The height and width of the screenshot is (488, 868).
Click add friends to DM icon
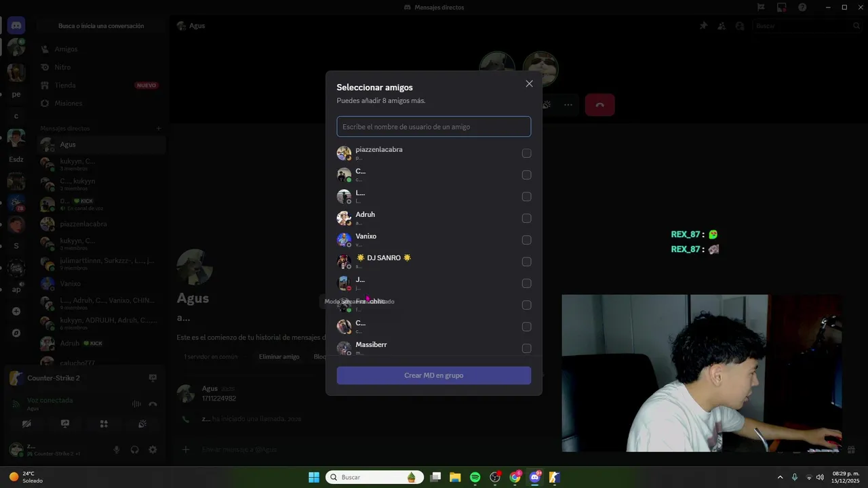[722, 26]
